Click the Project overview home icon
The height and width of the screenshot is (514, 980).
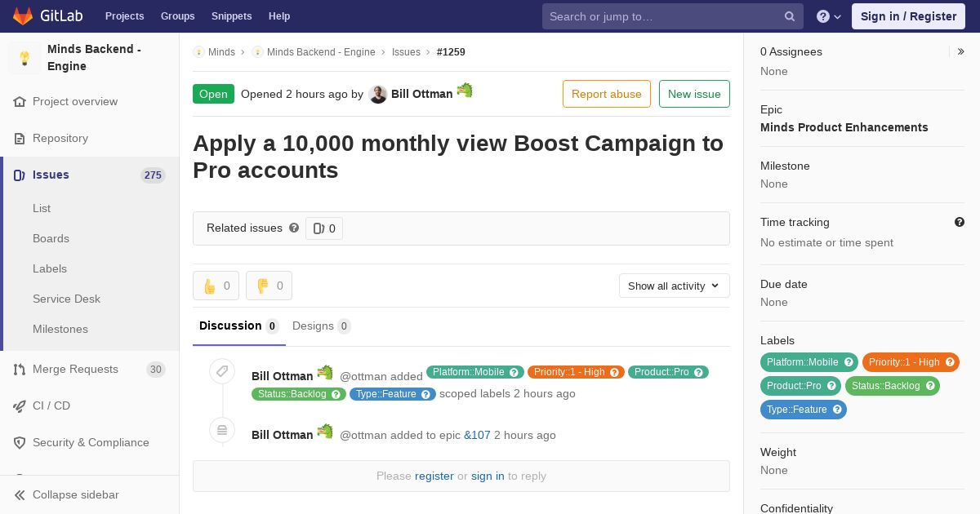[20, 102]
